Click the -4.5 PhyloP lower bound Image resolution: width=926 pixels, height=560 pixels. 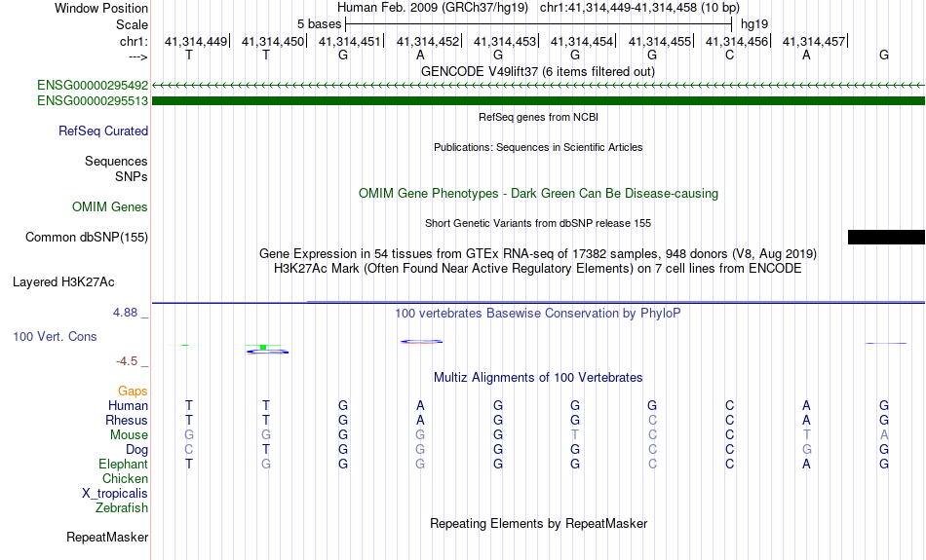pos(127,361)
